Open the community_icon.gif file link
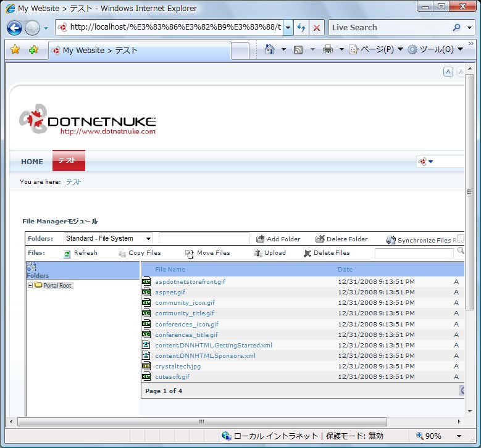Image resolution: width=481 pixels, height=448 pixels. [x=185, y=302]
